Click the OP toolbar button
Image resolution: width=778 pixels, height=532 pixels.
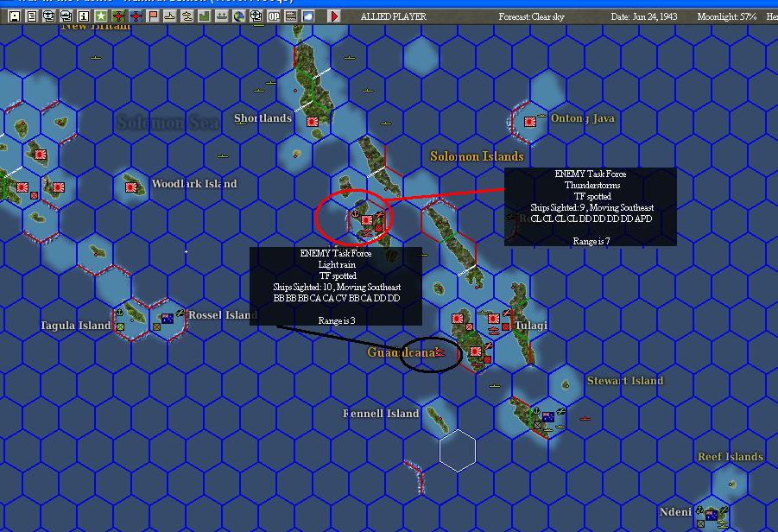click(x=274, y=16)
